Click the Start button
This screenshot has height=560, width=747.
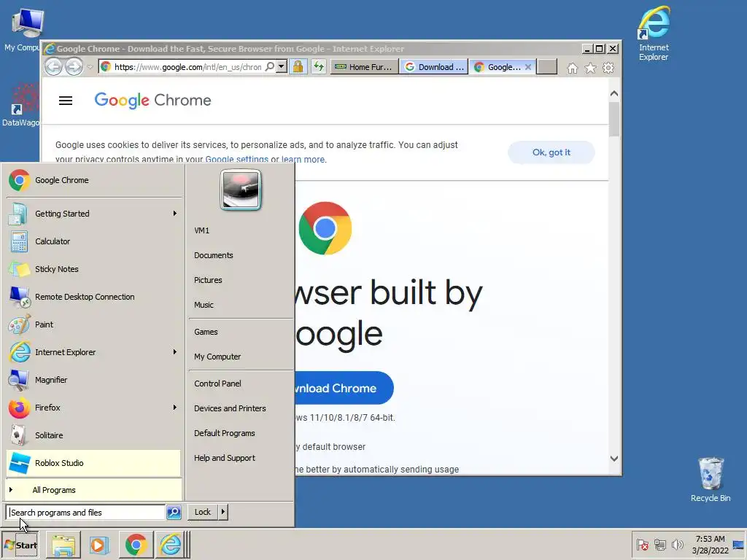point(20,545)
